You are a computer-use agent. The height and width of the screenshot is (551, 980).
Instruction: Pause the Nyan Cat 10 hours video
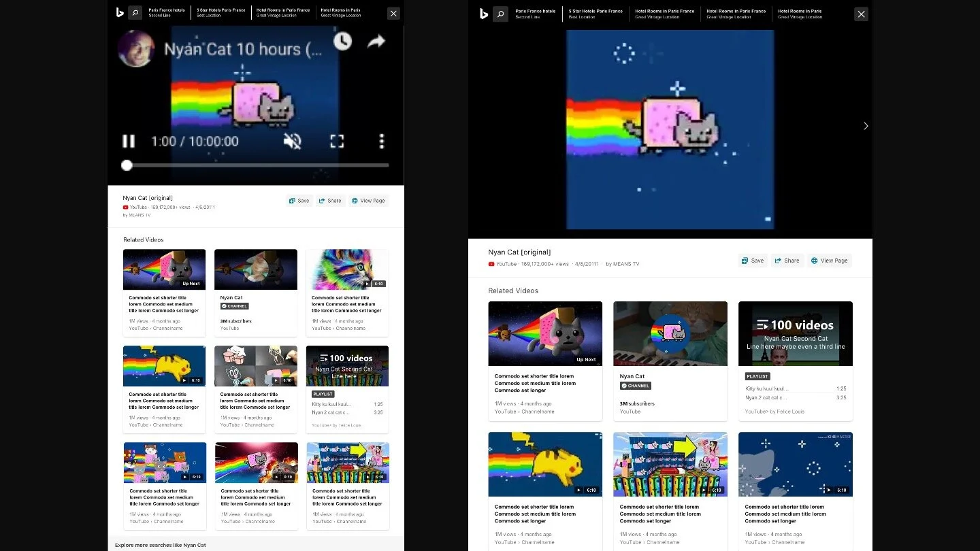click(128, 141)
